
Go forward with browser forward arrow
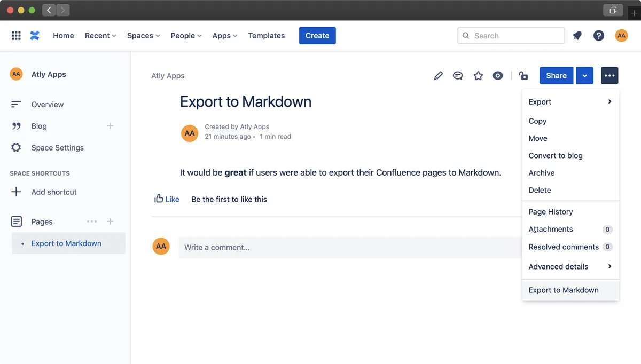pos(63,10)
